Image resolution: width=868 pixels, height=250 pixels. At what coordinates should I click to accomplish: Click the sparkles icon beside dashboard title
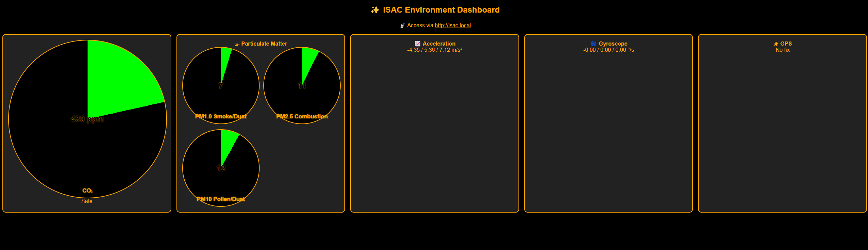click(x=375, y=10)
